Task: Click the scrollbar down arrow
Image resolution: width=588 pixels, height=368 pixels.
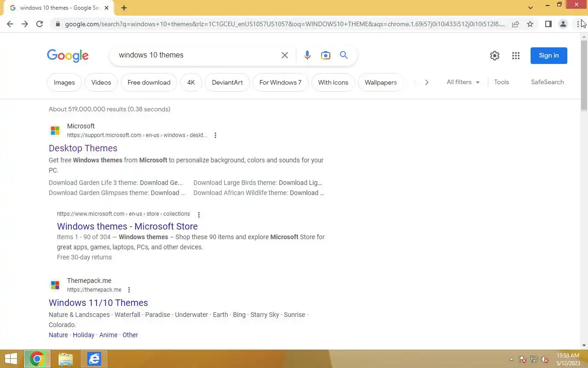Action: pyautogui.click(x=584, y=345)
